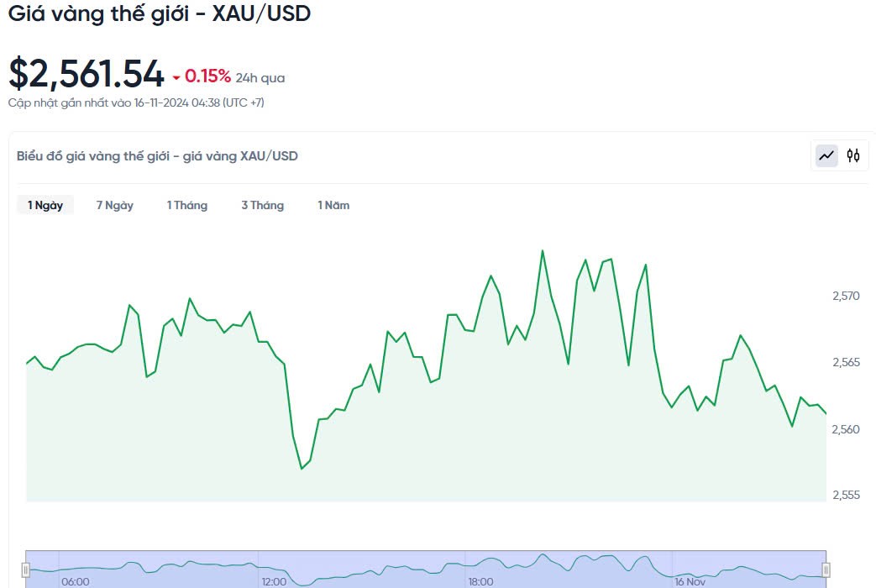Click the 2,570 y-axis price label
The height and width of the screenshot is (588, 876).
pos(846,296)
